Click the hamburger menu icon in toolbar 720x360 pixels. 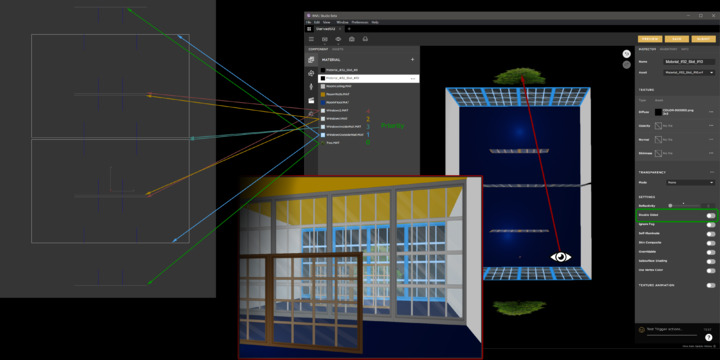(x=311, y=39)
